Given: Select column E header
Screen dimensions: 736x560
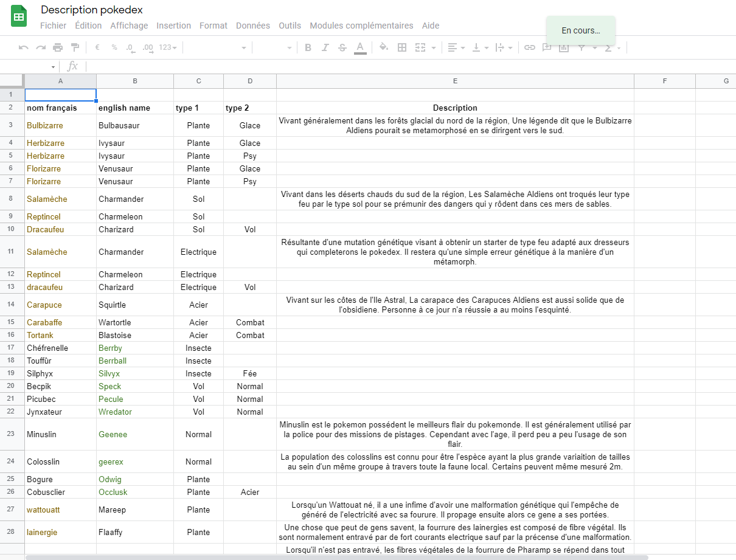Looking at the screenshot, I should tap(455, 81).
